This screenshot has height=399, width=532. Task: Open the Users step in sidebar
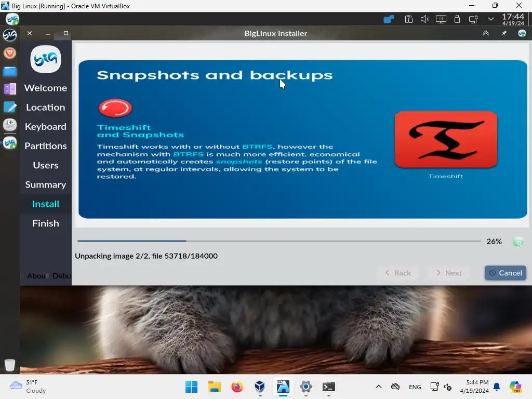pyautogui.click(x=46, y=165)
